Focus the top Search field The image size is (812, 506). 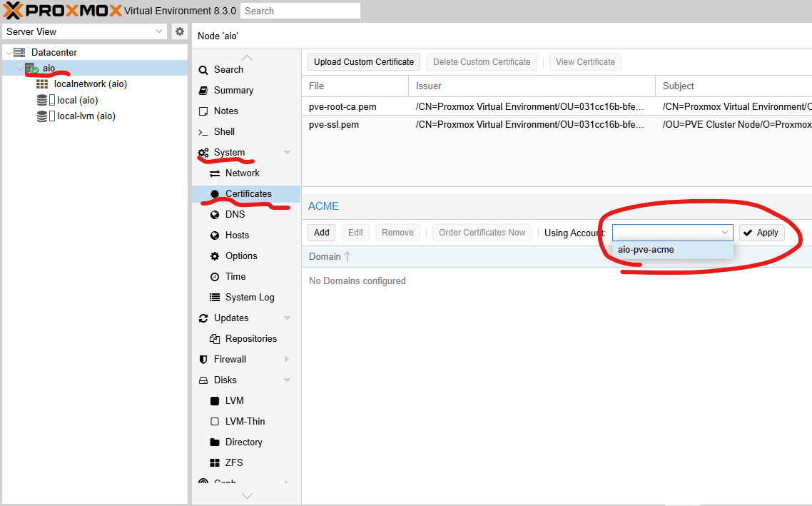300,11
